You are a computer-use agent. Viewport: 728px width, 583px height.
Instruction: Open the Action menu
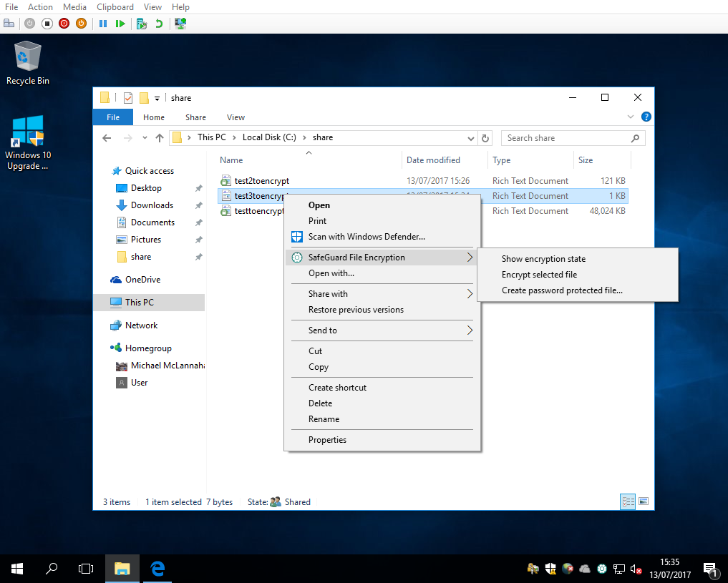point(40,7)
